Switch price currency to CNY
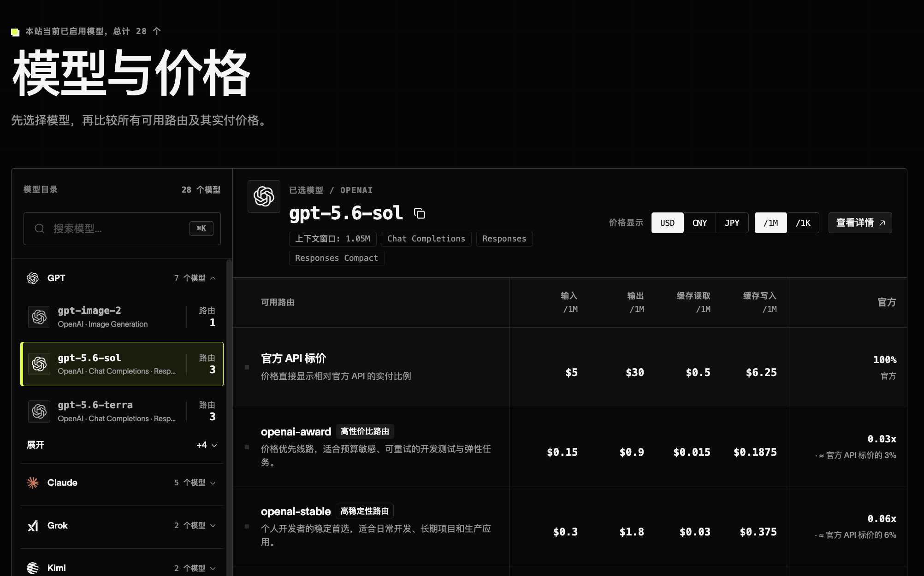 (x=699, y=223)
